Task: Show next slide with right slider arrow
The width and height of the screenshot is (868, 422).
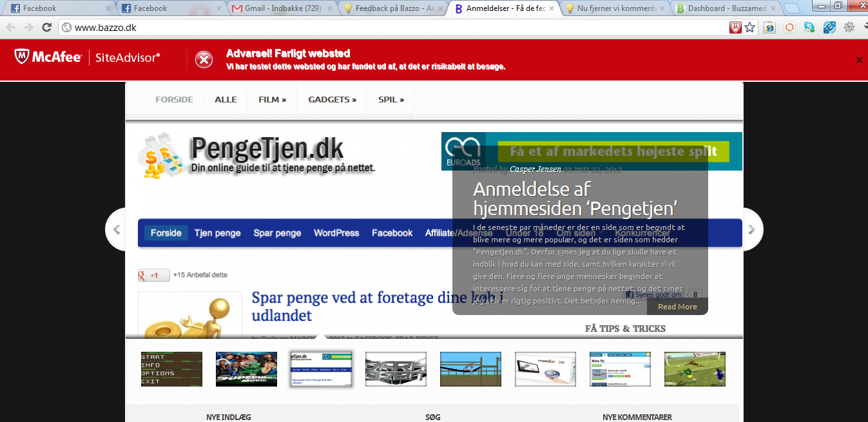Action: point(752,229)
